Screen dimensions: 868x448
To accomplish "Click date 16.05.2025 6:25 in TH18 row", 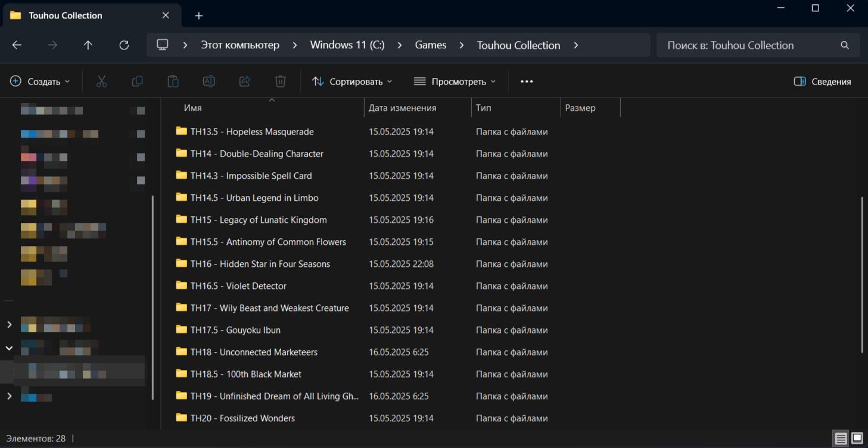I will coord(399,352).
